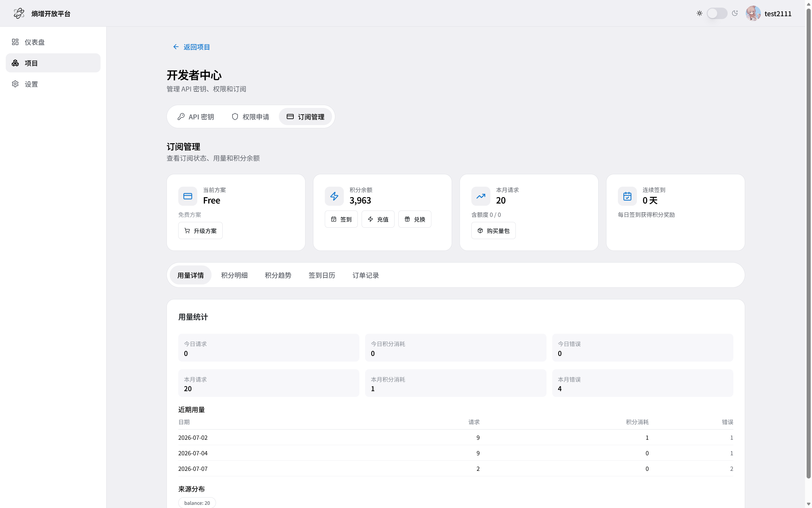This screenshot has width=812, height=508.
Task: Switch to the 权限申请 tab
Action: point(250,117)
